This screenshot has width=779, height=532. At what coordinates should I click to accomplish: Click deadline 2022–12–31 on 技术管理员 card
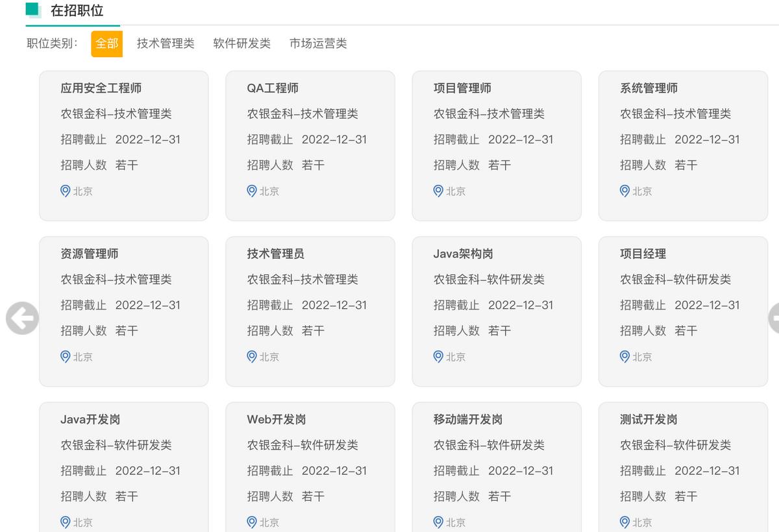[334, 304]
